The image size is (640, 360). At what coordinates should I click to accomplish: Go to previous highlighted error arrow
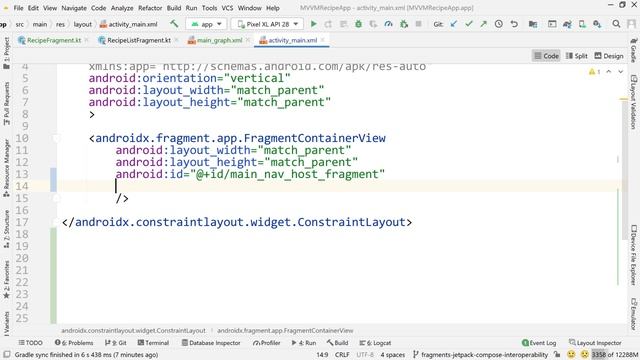[x=609, y=72]
